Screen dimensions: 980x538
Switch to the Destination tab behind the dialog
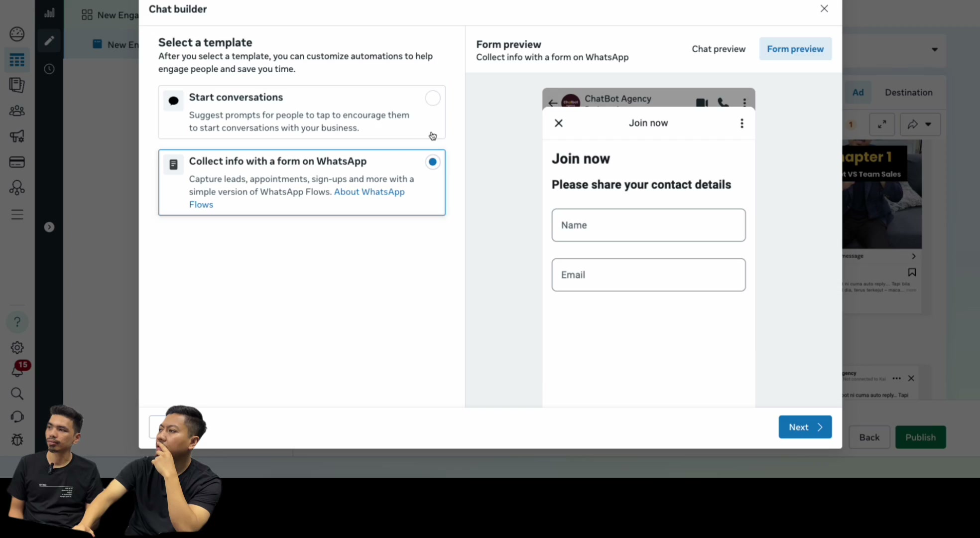908,92
